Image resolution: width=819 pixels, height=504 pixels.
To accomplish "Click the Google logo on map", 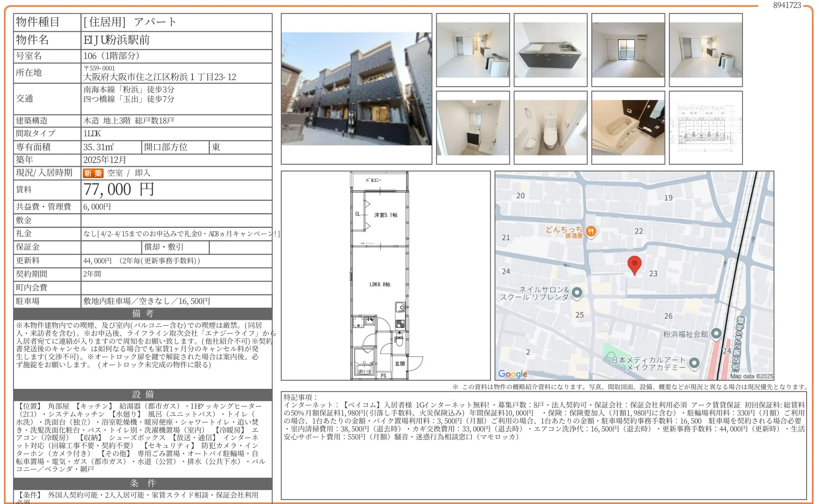I will [x=513, y=374].
